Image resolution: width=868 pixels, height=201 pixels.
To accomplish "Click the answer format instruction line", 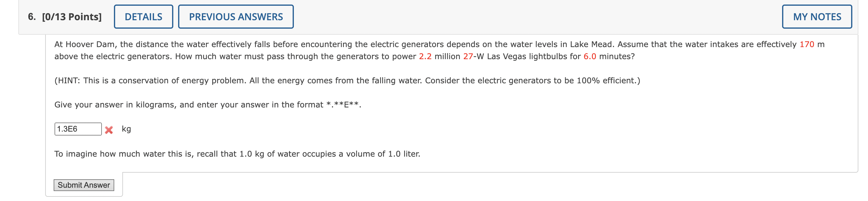I will pyautogui.click(x=208, y=104).
